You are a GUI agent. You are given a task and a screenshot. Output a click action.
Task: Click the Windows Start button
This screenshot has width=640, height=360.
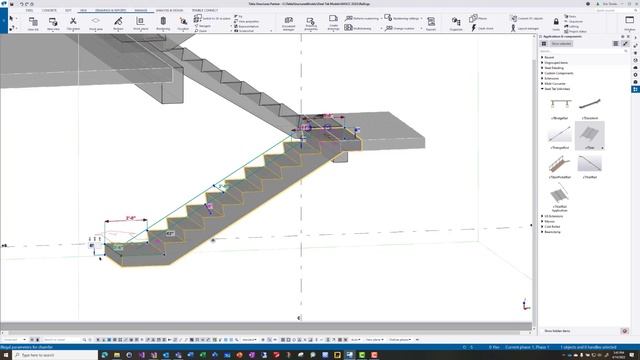pos(6,355)
